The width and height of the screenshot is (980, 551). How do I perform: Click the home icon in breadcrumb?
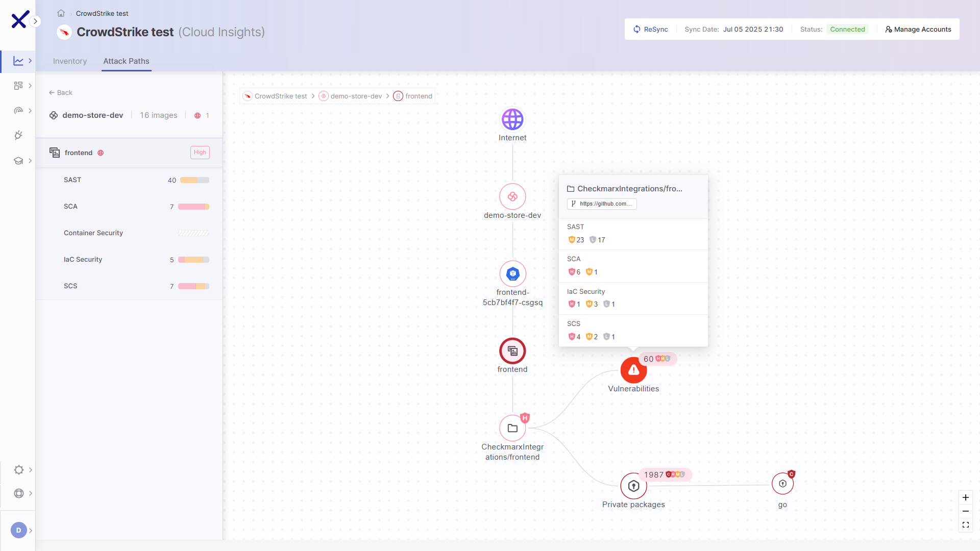click(61, 13)
